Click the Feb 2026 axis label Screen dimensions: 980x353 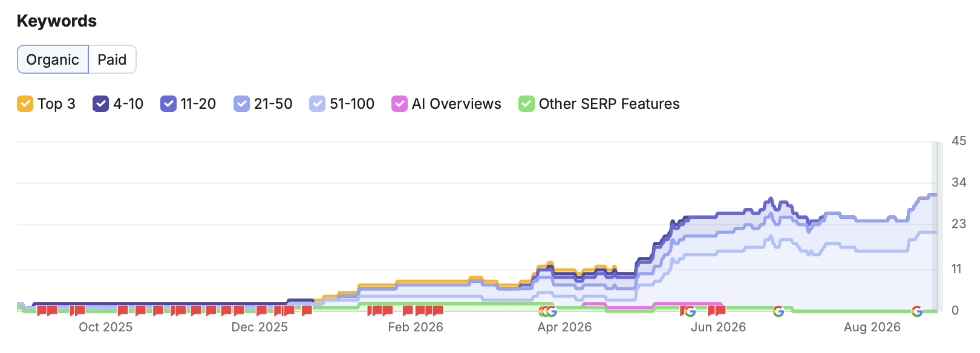[x=416, y=327]
